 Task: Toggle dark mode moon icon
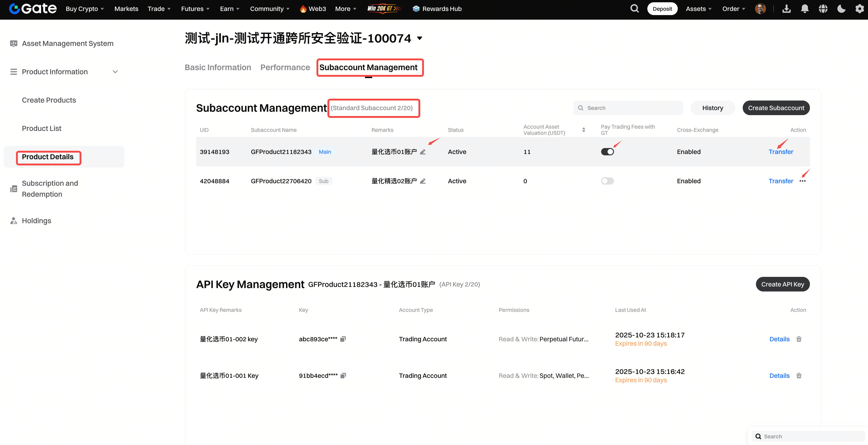click(841, 9)
